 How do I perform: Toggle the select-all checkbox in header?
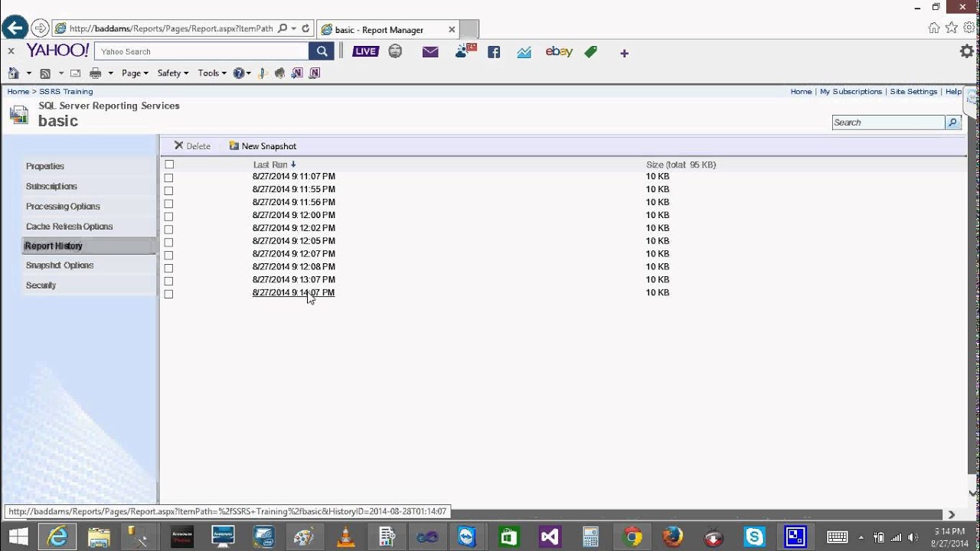coord(169,165)
